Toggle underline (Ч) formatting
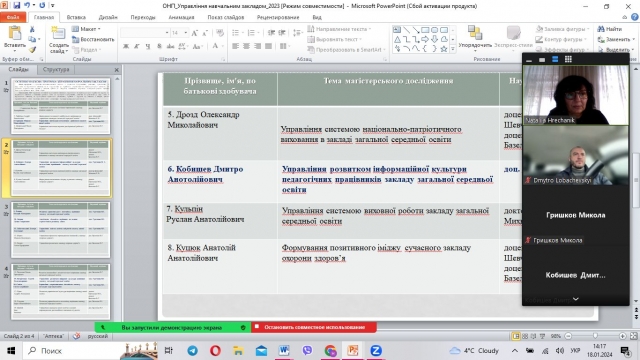 [148, 46]
